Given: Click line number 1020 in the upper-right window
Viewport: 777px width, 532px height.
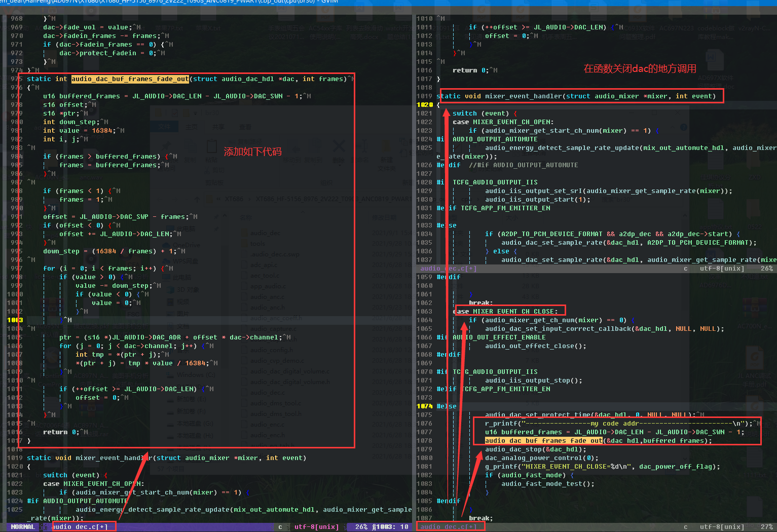Looking at the screenshot, I should tap(425, 105).
